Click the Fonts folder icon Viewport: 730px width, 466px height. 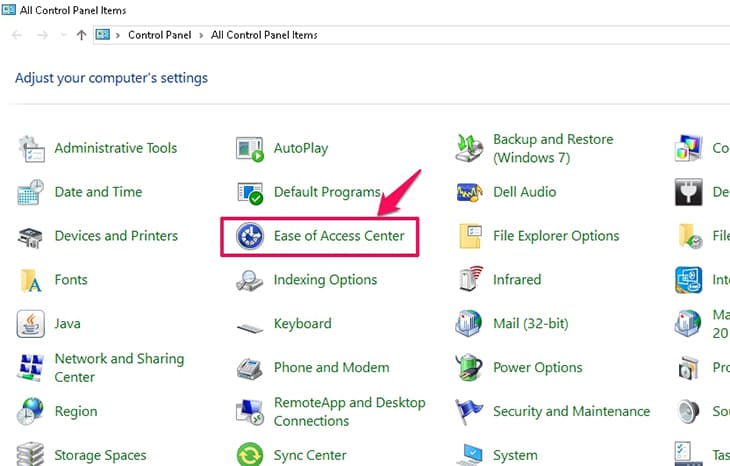pyautogui.click(x=31, y=280)
